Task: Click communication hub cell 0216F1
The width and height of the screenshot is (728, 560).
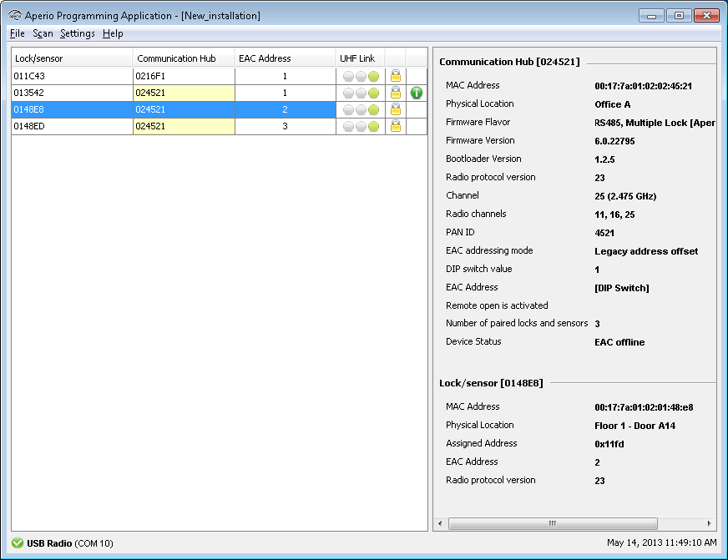Action: (x=184, y=76)
